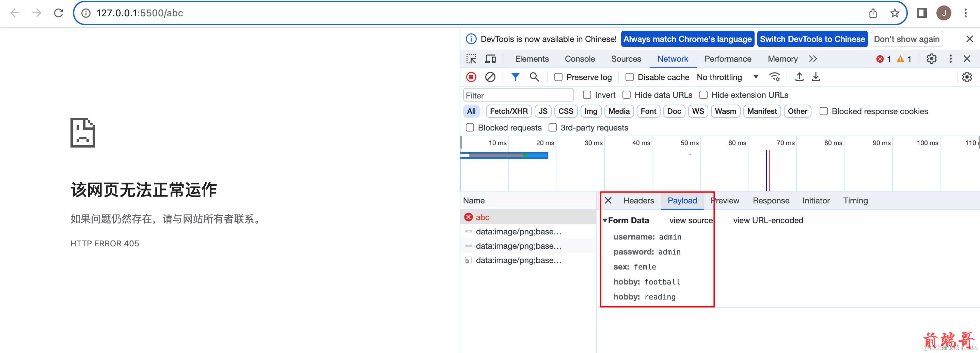The width and height of the screenshot is (980, 353).
Task: Filter requests by Doc type
Action: [674, 111]
